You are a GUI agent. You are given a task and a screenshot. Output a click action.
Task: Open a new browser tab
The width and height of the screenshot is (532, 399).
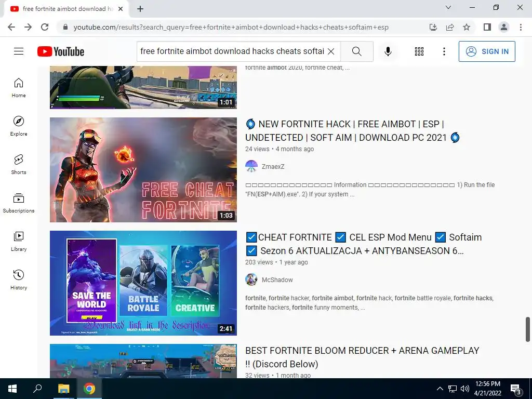click(140, 9)
